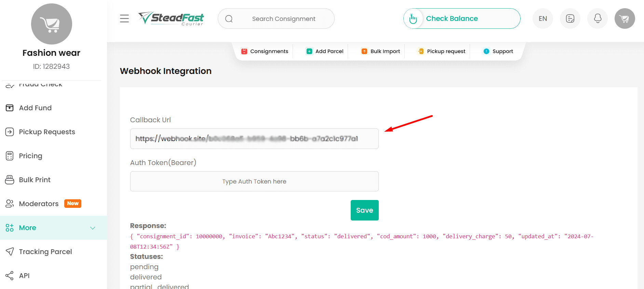
Task: Open the Pickup request tab
Action: coord(441,51)
